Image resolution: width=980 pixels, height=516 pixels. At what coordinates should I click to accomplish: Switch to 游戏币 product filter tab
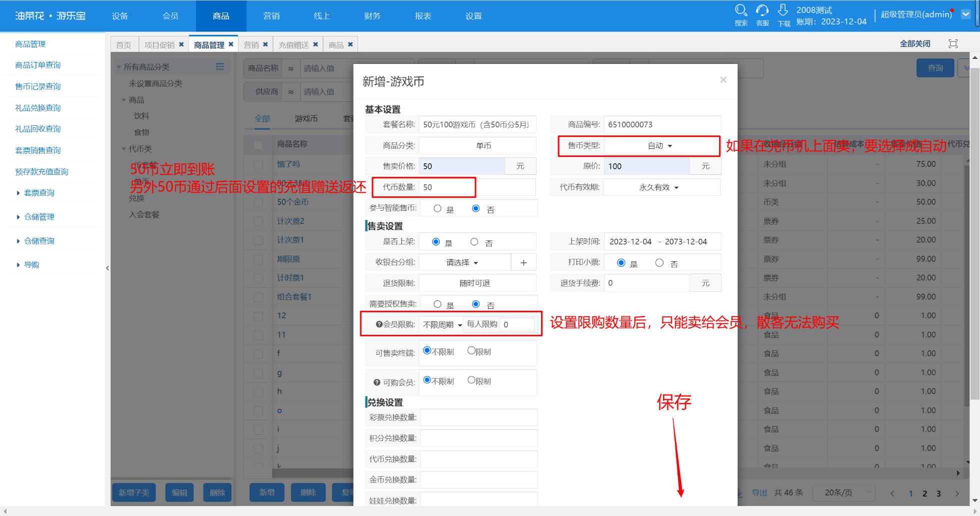tap(306, 119)
